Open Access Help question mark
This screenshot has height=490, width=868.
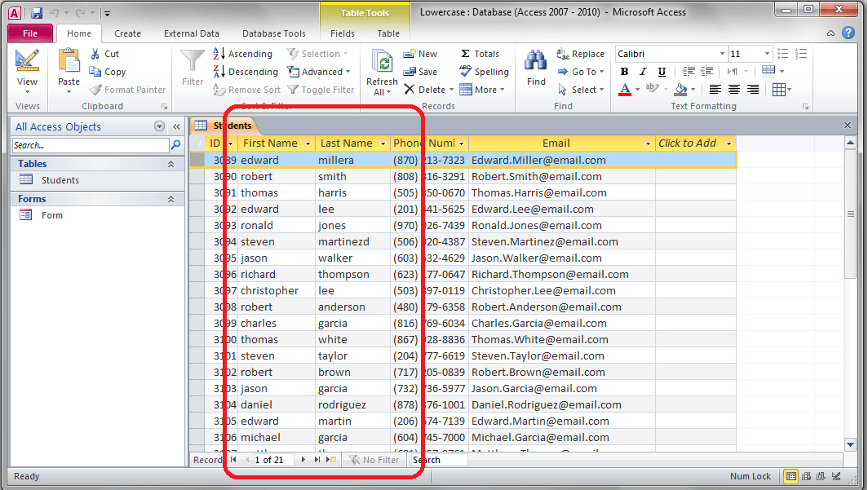[x=848, y=33]
